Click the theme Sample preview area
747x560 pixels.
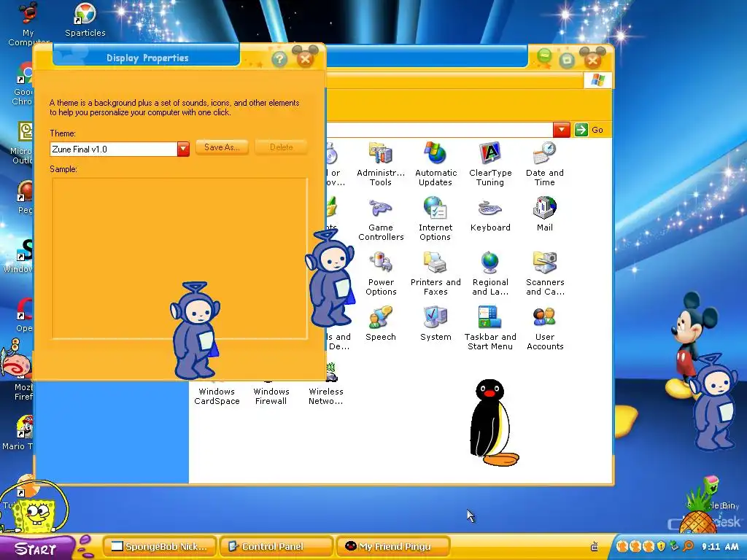[179, 258]
